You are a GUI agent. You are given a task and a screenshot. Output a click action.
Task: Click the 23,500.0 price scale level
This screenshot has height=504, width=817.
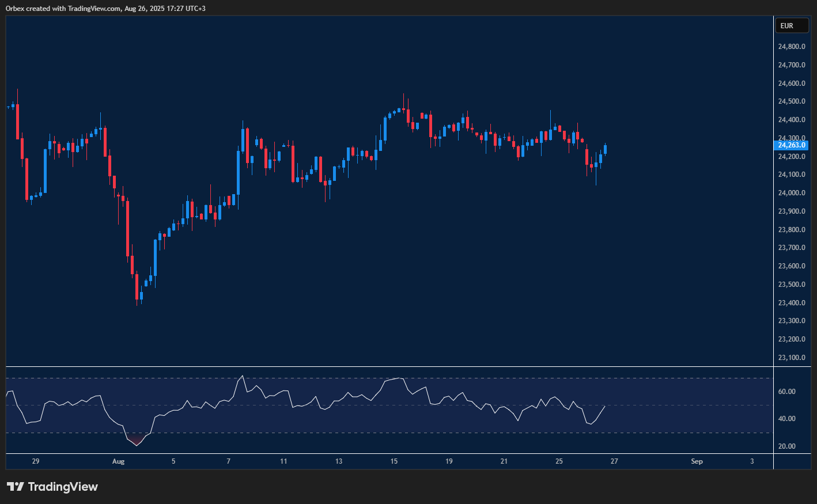(x=791, y=285)
